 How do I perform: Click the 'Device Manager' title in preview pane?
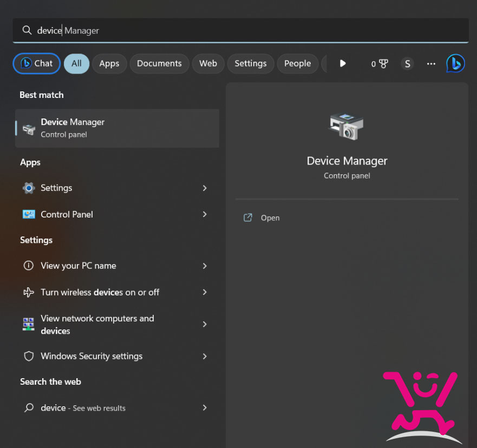tap(347, 161)
